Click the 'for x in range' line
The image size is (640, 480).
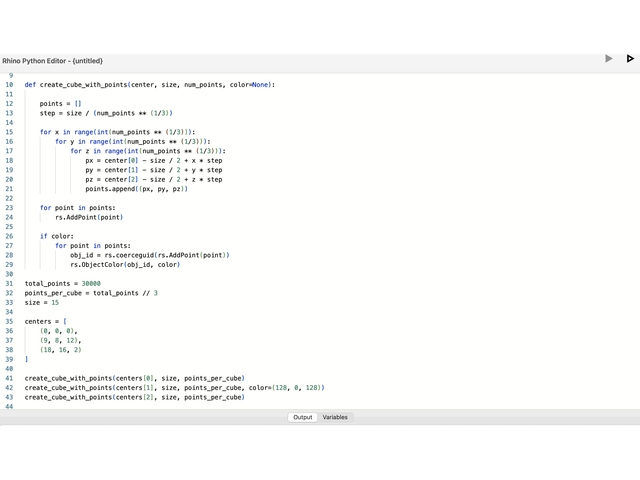click(118, 132)
